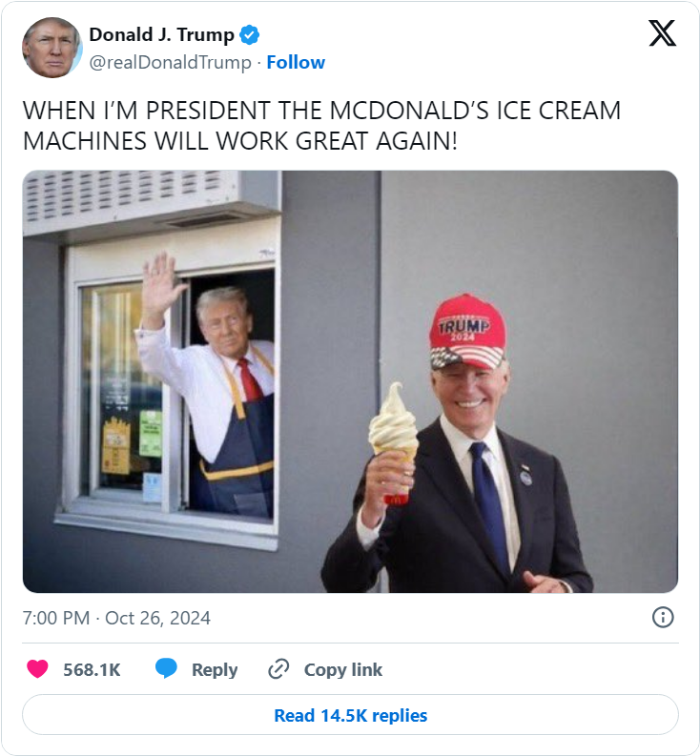
Task: Open the 7:00 PM Oct 26, 2024 timestamp
Action: (x=116, y=618)
